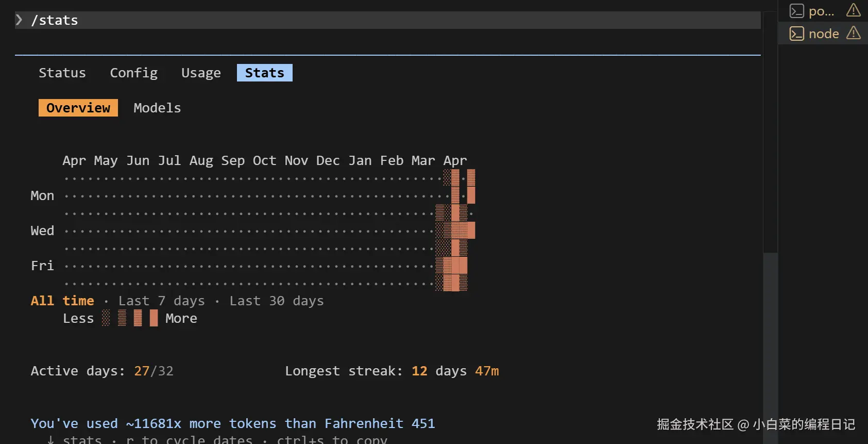Image resolution: width=868 pixels, height=444 pixels.
Task: Click the second-darkest legend swatch
Action: (138, 318)
